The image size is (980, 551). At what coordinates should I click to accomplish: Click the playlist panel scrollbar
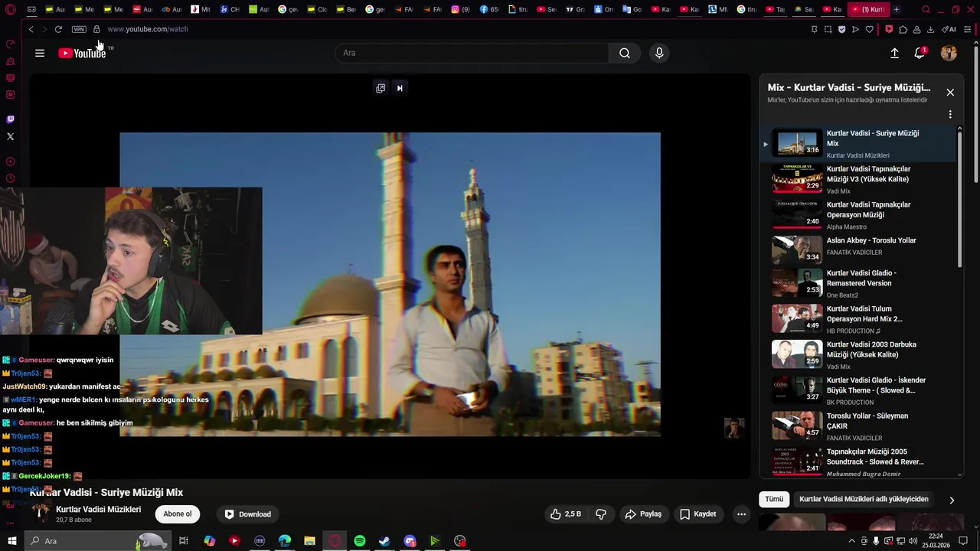pyautogui.click(x=960, y=199)
